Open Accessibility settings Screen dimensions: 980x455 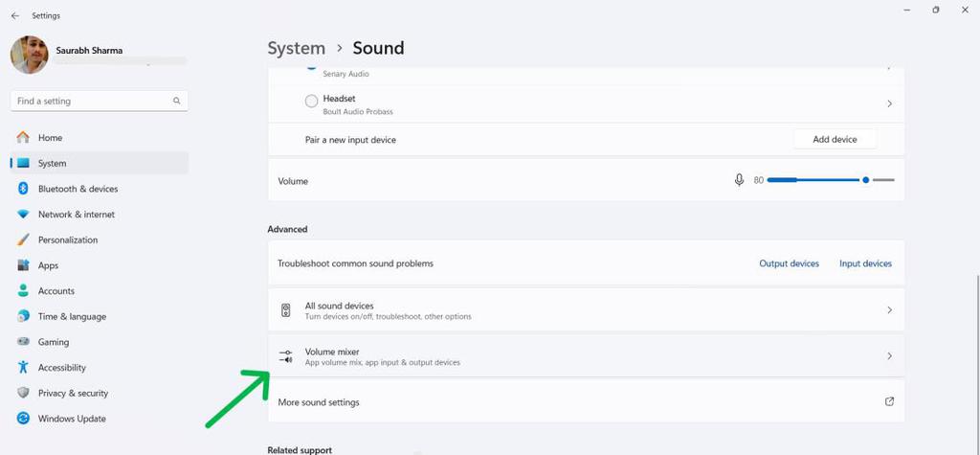(x=61, y=368)
